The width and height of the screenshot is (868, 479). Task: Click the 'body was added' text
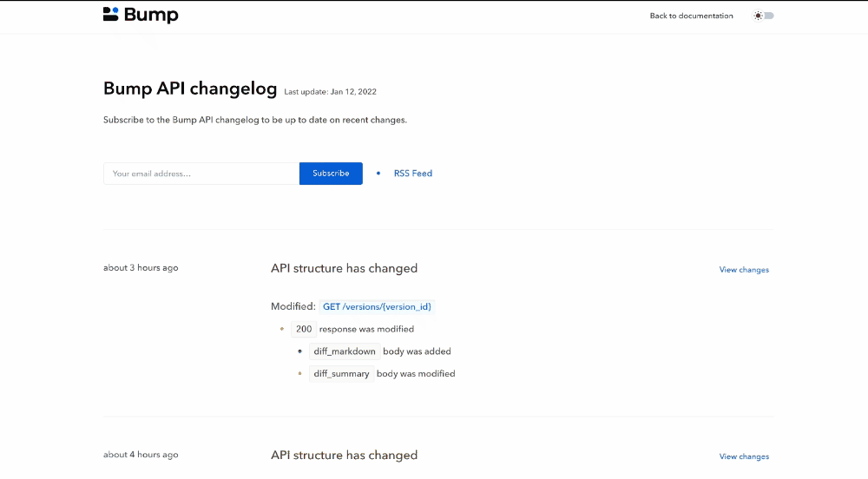coord(417,351)
